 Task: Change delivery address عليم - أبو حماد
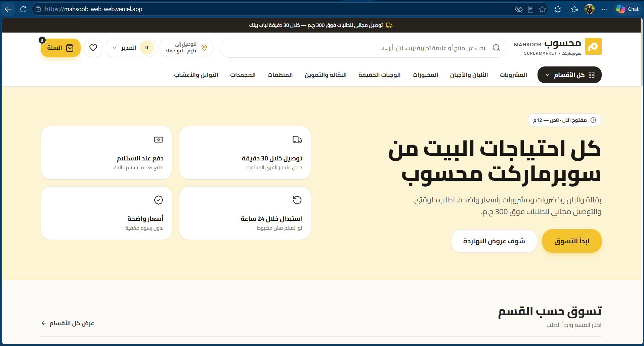(186, 48)
